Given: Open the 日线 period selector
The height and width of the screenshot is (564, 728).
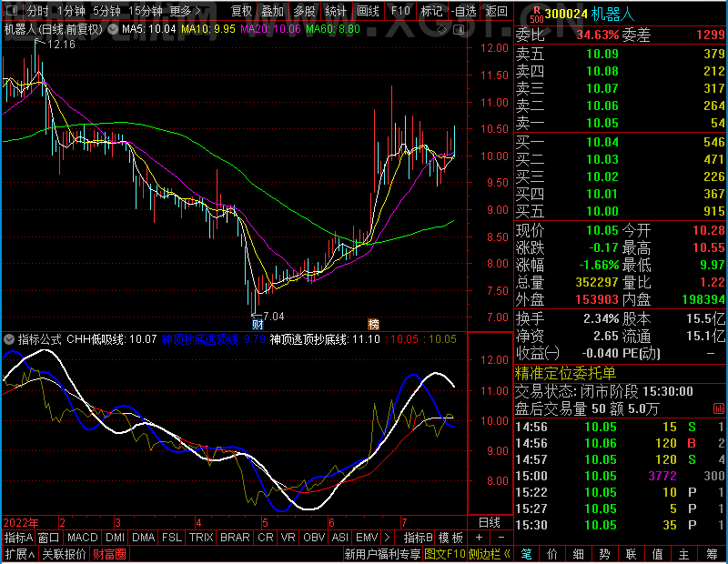Looking at the screenshot, I should coord(490,523).
